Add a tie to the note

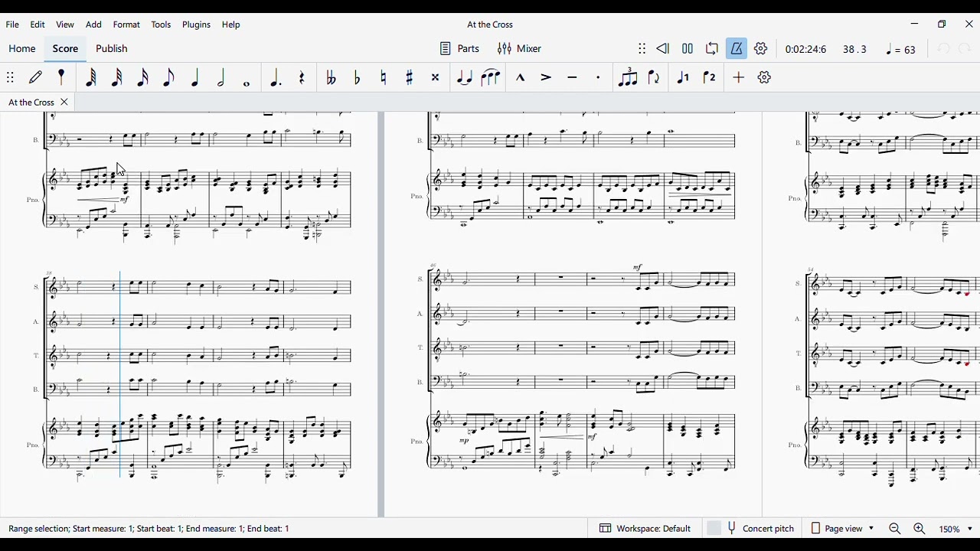[x=465, y=77]
